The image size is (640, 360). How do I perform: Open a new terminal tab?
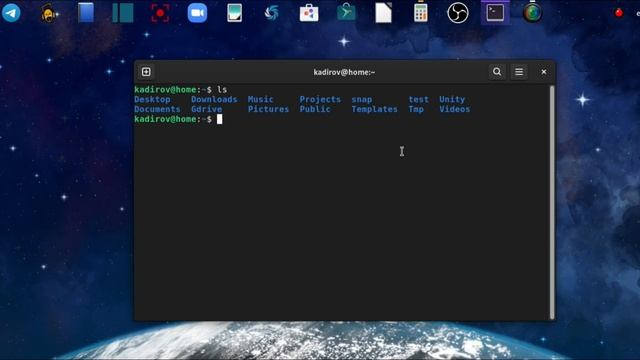(x=146, y=72)
